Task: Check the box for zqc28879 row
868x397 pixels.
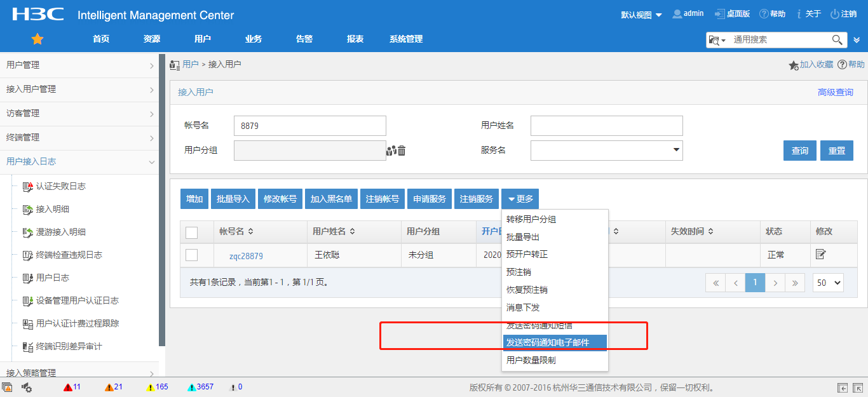Action: 191,255
